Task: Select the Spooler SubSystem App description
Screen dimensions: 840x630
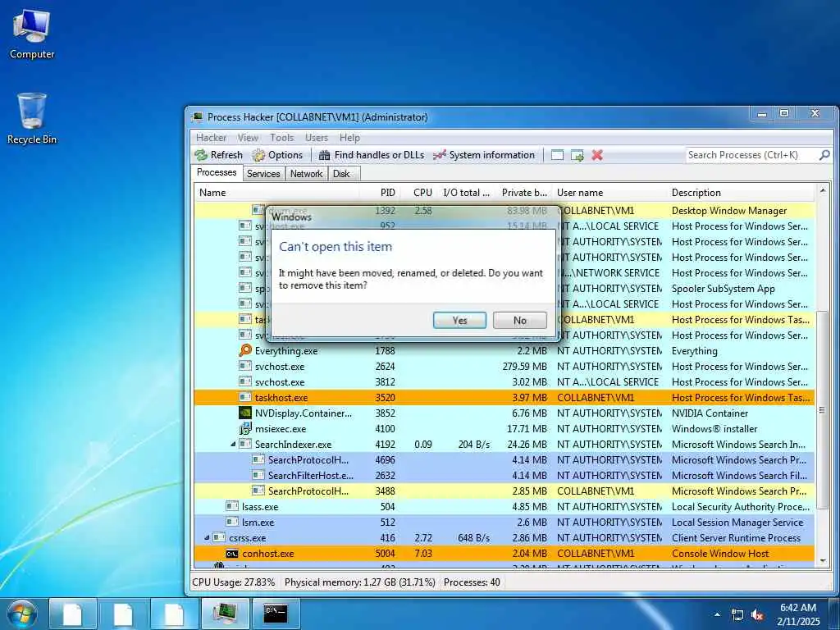Action: [x=724, y=288]
